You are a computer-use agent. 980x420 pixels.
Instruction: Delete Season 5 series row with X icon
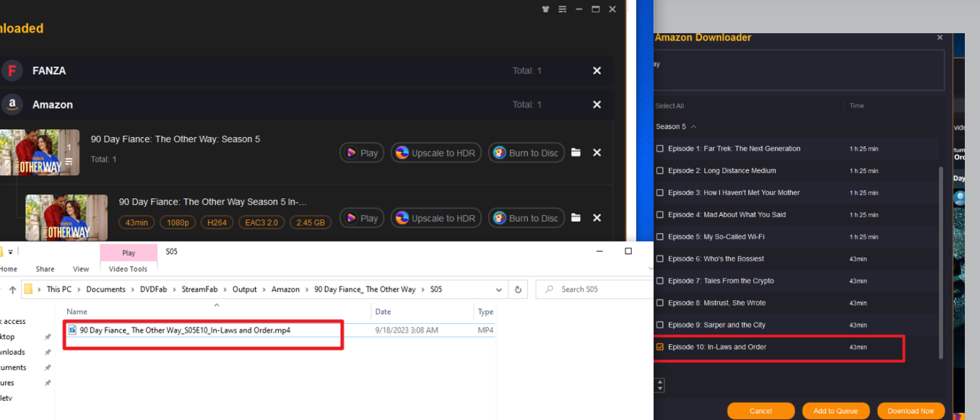tap(597, 153)
